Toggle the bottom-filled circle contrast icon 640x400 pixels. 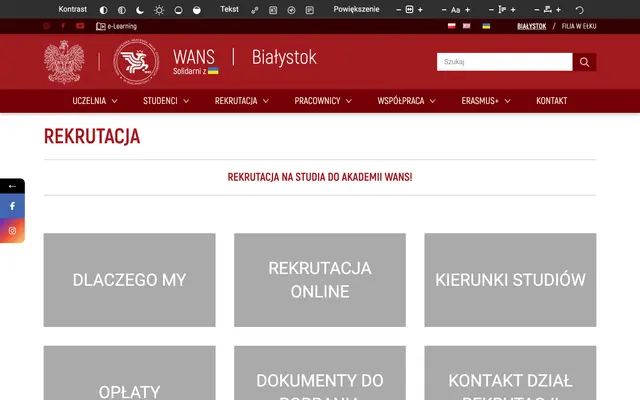[x=178, y=10]
